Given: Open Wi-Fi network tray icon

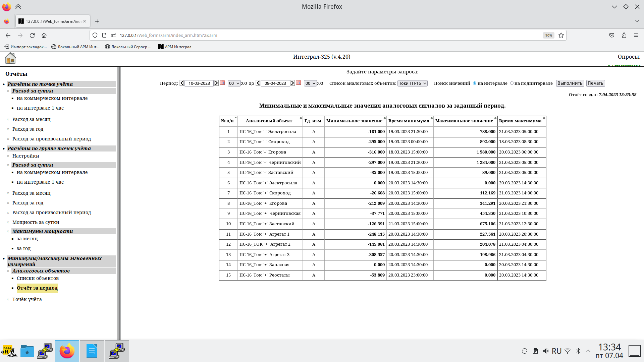Looking at the screenshot, I should coord(568,351).
